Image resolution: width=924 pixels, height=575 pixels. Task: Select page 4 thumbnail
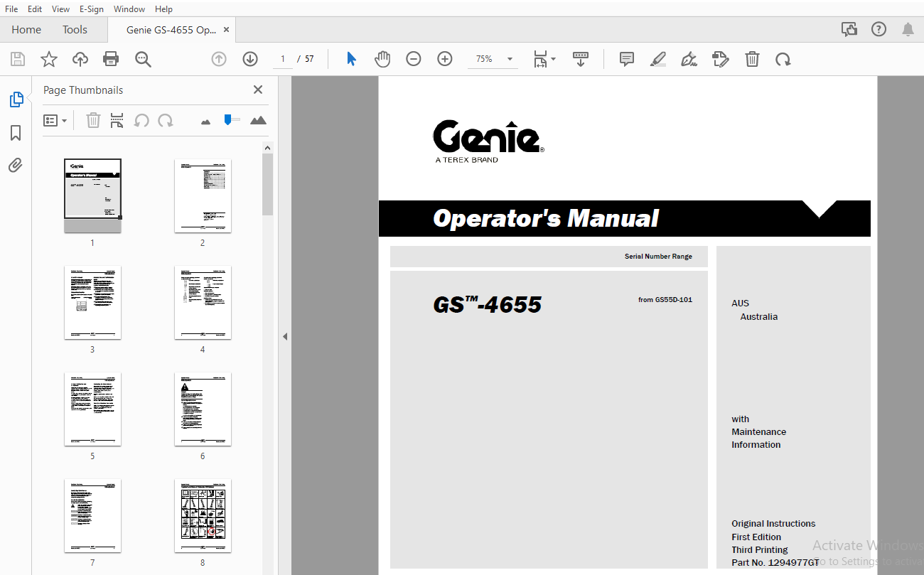coord(203,302)
